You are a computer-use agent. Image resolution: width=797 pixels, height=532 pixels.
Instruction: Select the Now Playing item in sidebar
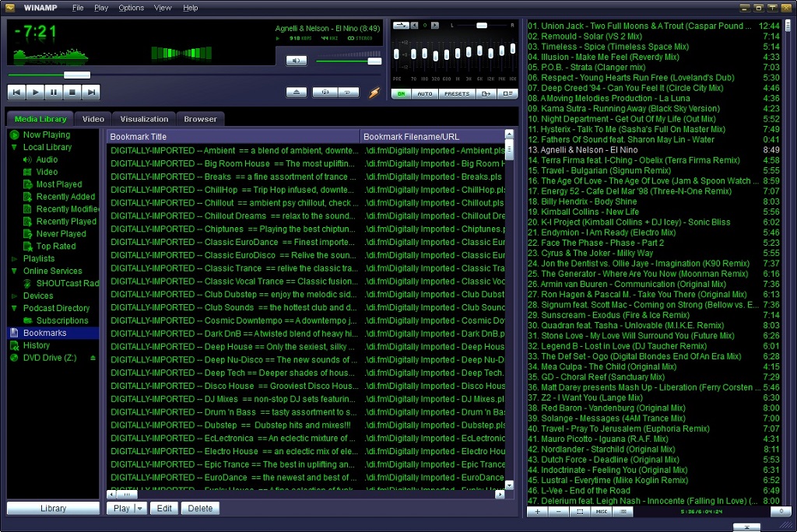point(43,135)
